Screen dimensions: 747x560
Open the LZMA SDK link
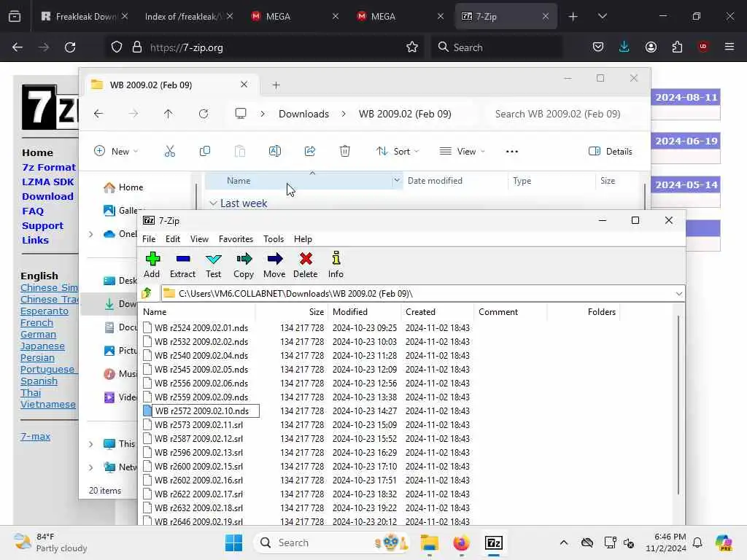(47, 182)
